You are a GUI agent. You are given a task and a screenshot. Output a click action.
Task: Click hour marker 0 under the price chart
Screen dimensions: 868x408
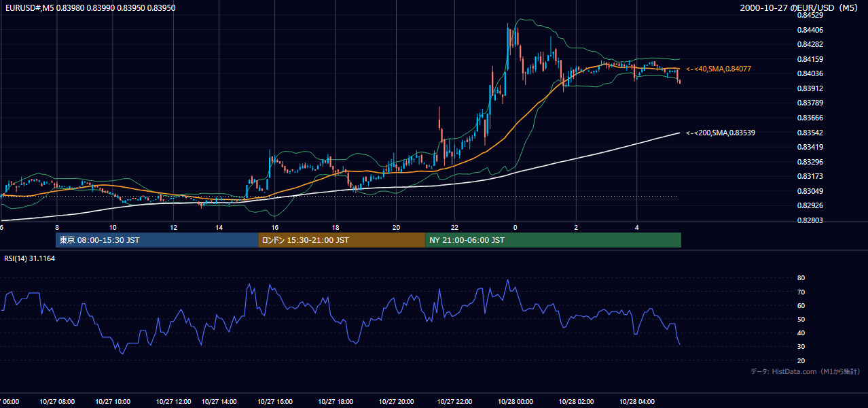coord(516,227)
